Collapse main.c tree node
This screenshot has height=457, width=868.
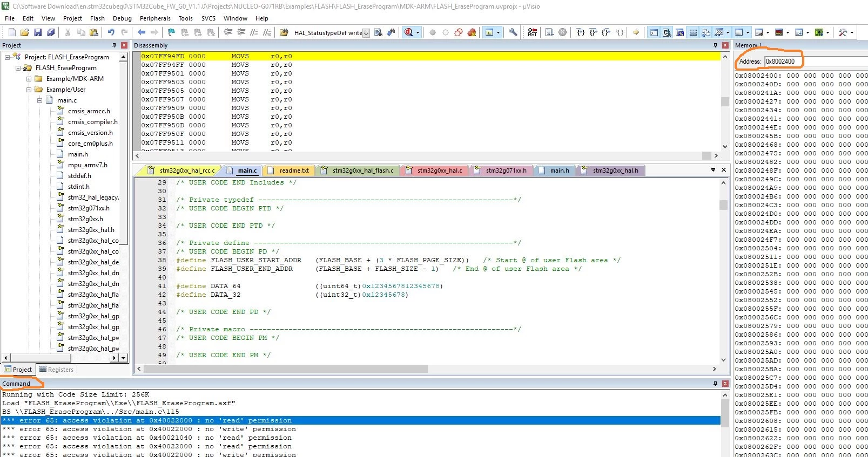tap(39, 100)
